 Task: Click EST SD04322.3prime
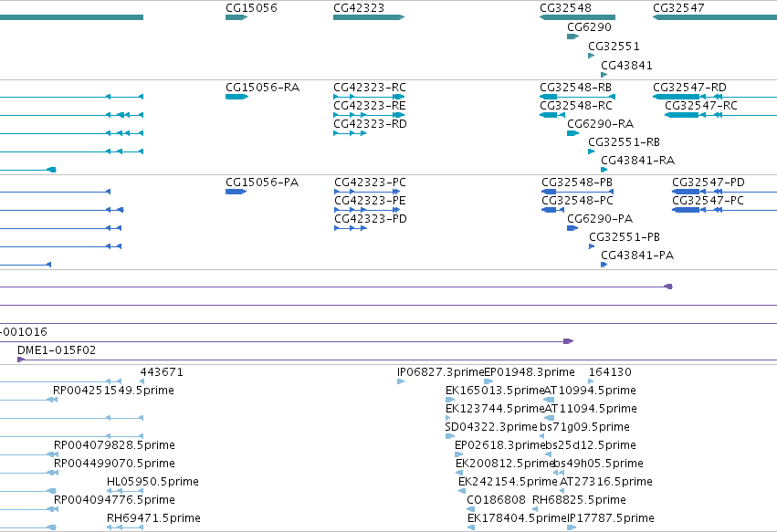[491, 427]
